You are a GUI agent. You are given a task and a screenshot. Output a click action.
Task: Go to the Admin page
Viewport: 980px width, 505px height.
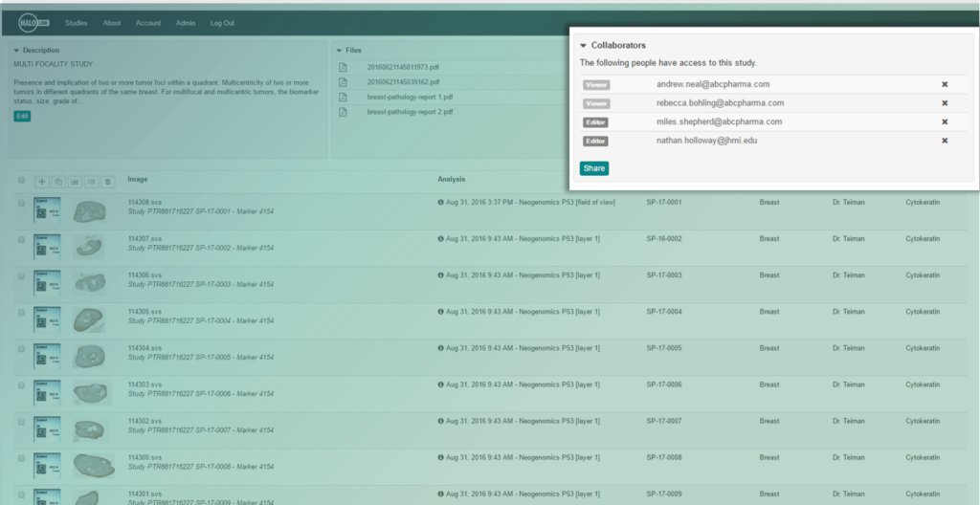tap(186, 23)
